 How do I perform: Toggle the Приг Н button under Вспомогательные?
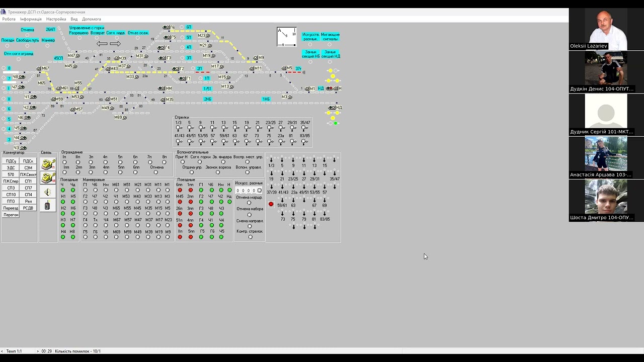pyautogui.click(x=182, y=162)
